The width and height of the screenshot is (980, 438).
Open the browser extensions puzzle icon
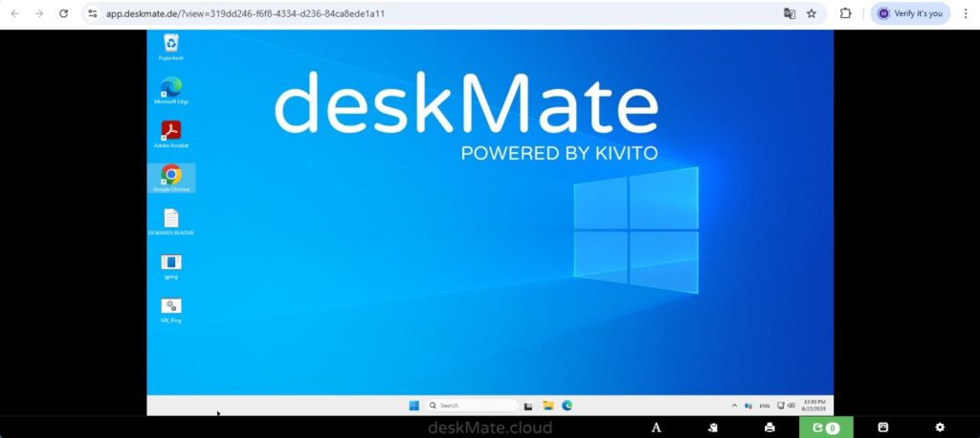[845, 13]
